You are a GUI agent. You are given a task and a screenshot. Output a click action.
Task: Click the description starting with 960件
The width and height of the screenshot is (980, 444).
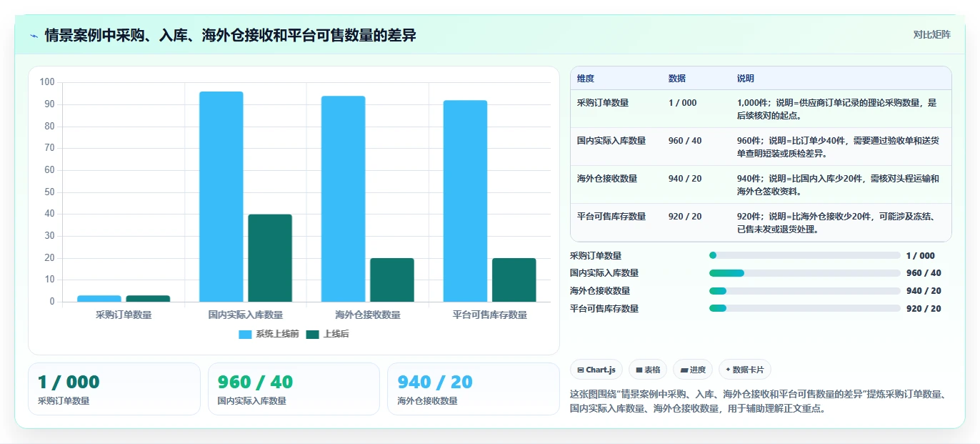point(837,147)
